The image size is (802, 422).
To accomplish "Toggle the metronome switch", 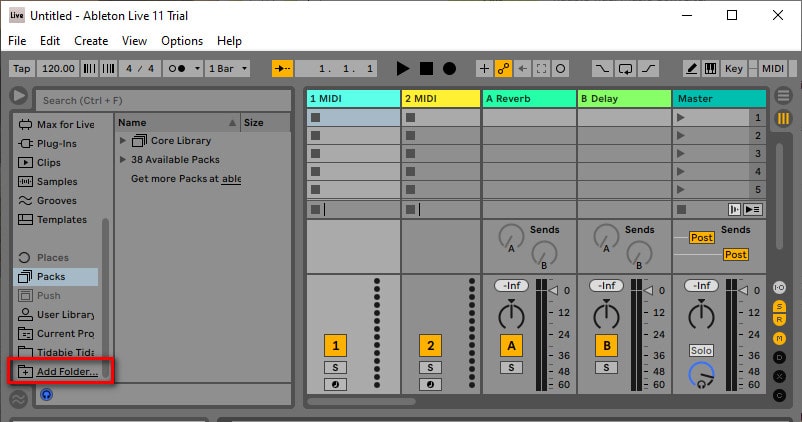I will point(177,69).
